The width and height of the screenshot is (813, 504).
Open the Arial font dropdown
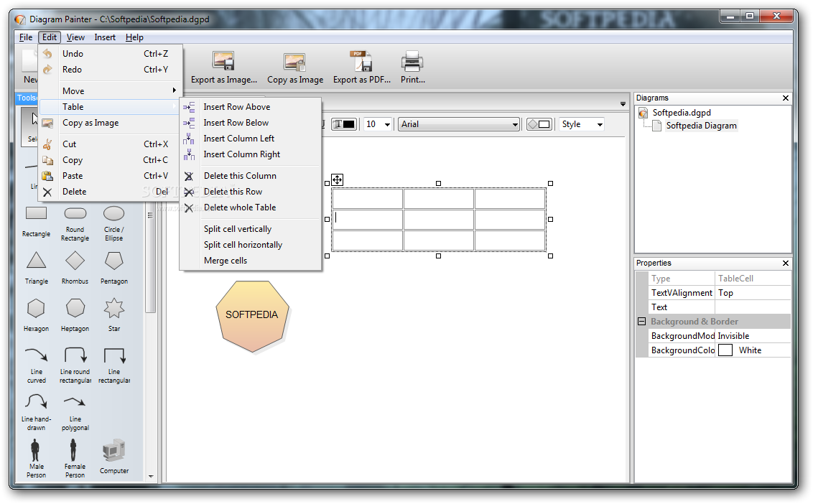(515, 124)
